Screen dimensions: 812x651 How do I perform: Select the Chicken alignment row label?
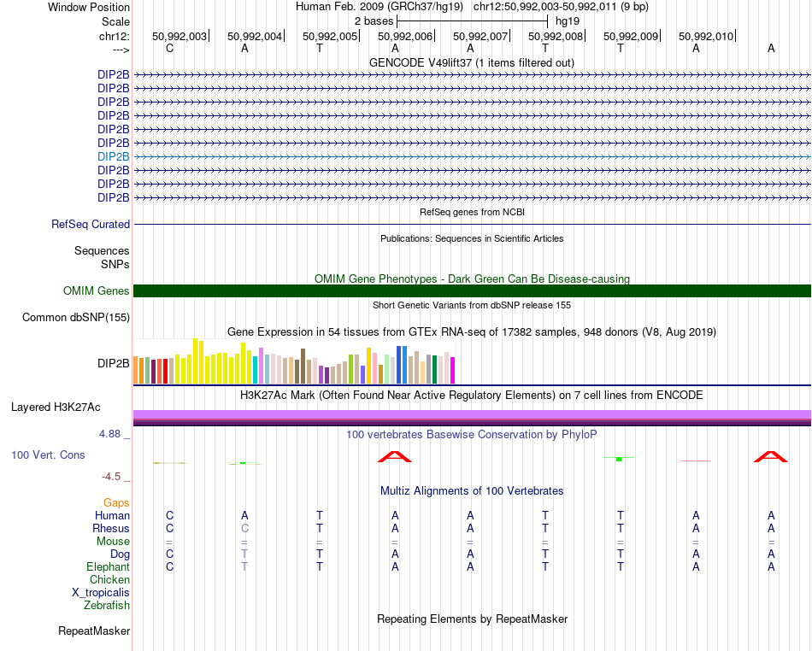[x=109, y=579]
